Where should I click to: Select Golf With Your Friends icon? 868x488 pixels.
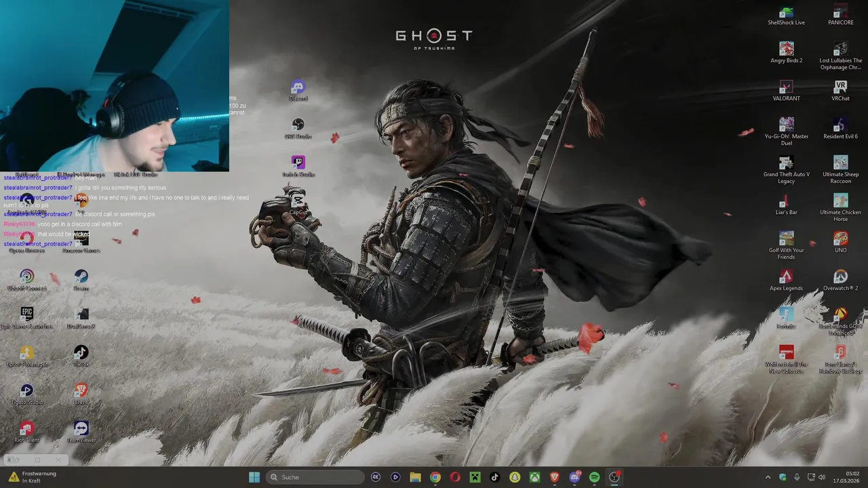coord(786,245)
